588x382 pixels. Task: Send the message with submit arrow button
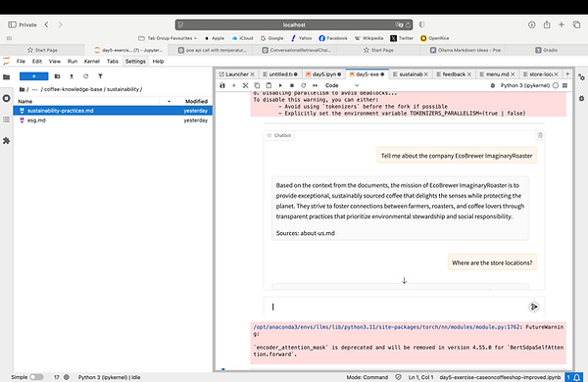pyautogui.click(x=534, y=307)
